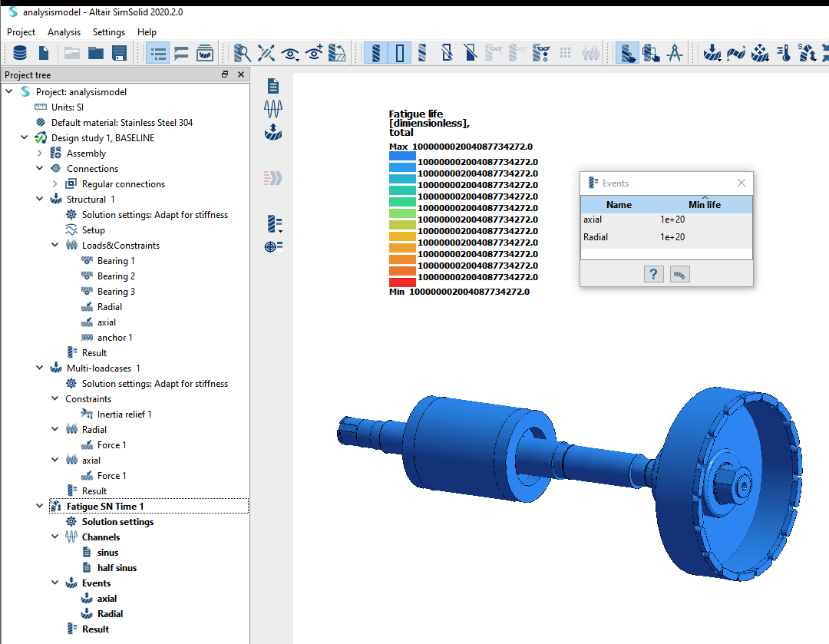Image resolution: width=829 pixels, height=644 pixels.
Task: Click the fit-to-window arrows icon
Action: point(266,53)
